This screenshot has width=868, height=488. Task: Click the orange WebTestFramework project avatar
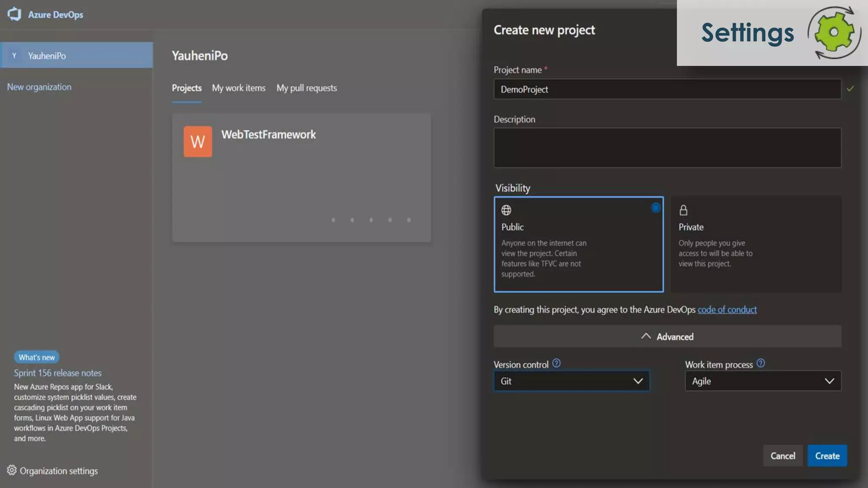(198, 141)
